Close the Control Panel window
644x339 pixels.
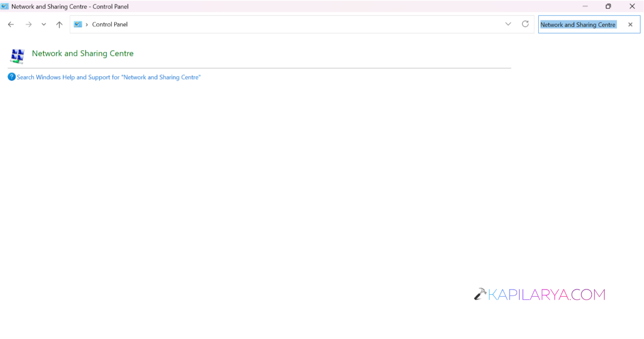[x=632, y=6]
